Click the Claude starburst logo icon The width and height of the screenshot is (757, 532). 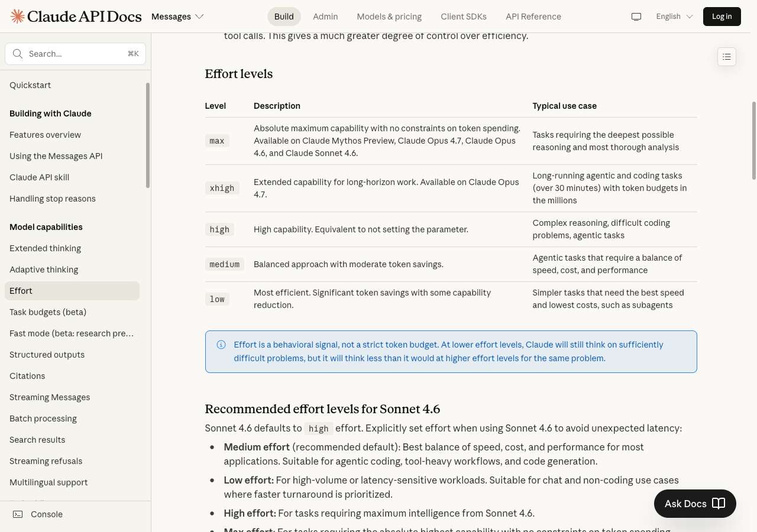pos(18,17)
